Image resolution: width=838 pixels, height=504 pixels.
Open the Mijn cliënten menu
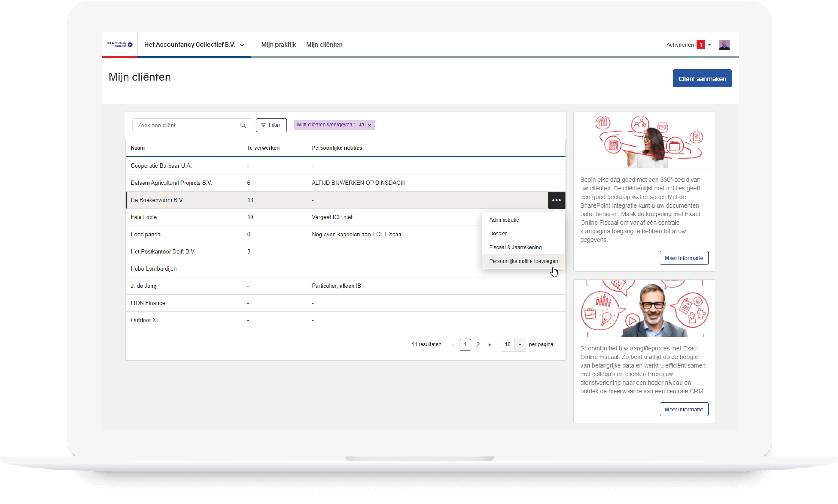[324, 45]
